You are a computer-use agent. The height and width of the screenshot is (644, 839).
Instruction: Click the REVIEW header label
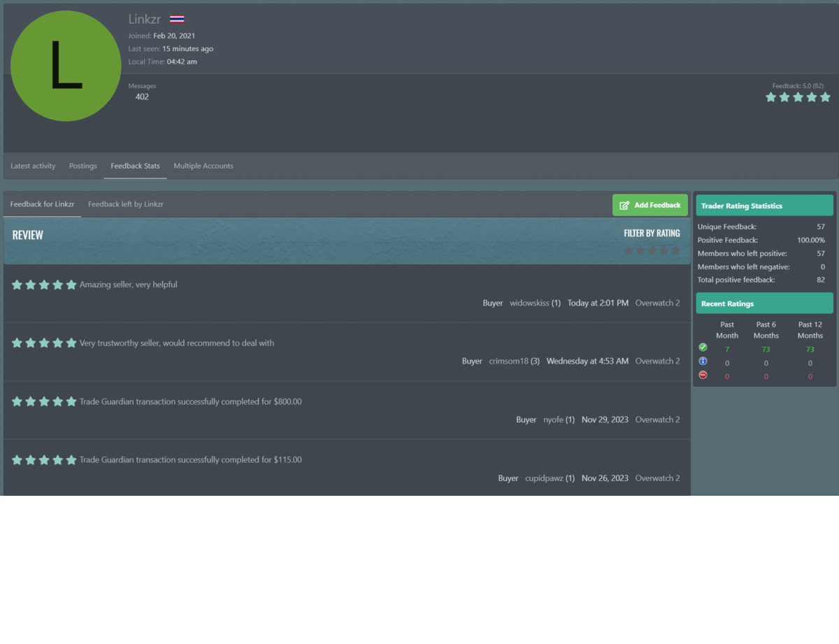pyautogui.click(x=27, y=235)
